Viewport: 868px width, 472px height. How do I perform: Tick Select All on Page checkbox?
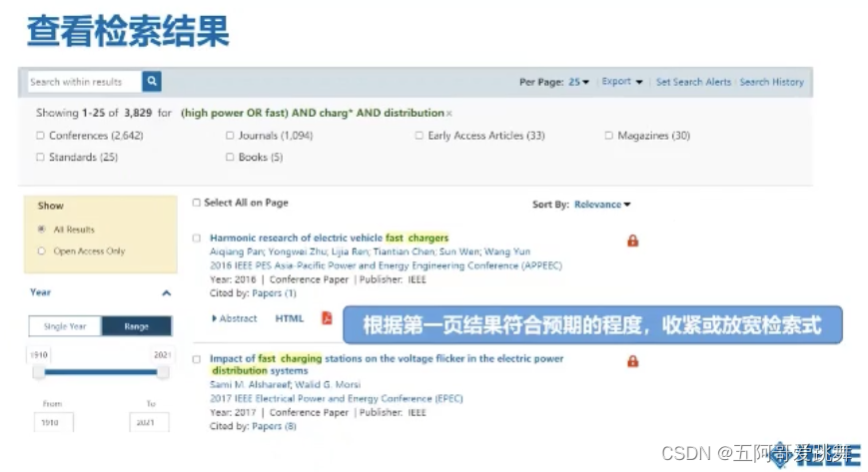click(196, 203)
